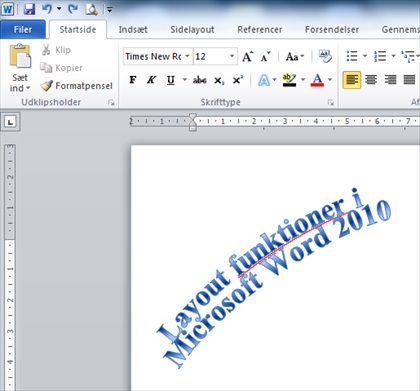
Task: Click the tab stop selector left of the ruler
Action: 10,122
